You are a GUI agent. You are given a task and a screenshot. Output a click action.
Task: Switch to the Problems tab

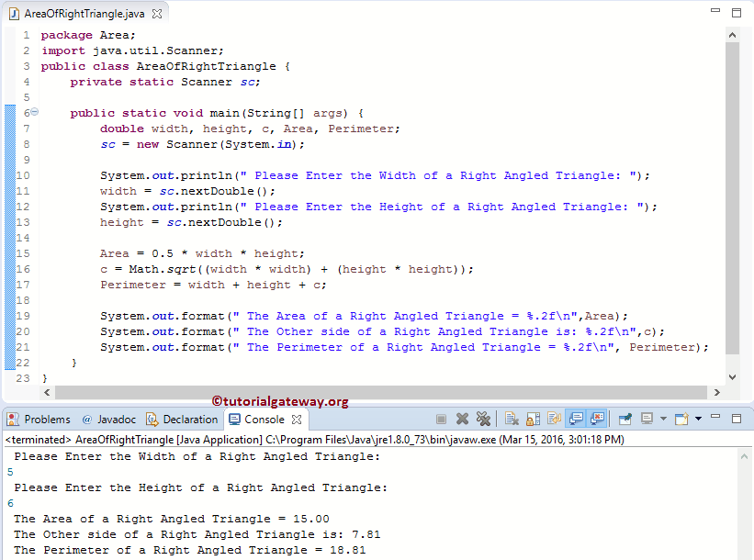pyautogui.click(x=39, y=420)
